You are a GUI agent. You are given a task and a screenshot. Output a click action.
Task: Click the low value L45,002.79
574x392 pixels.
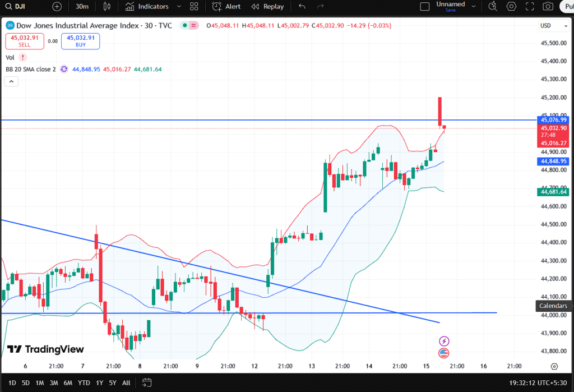click(x=293, y=26)
